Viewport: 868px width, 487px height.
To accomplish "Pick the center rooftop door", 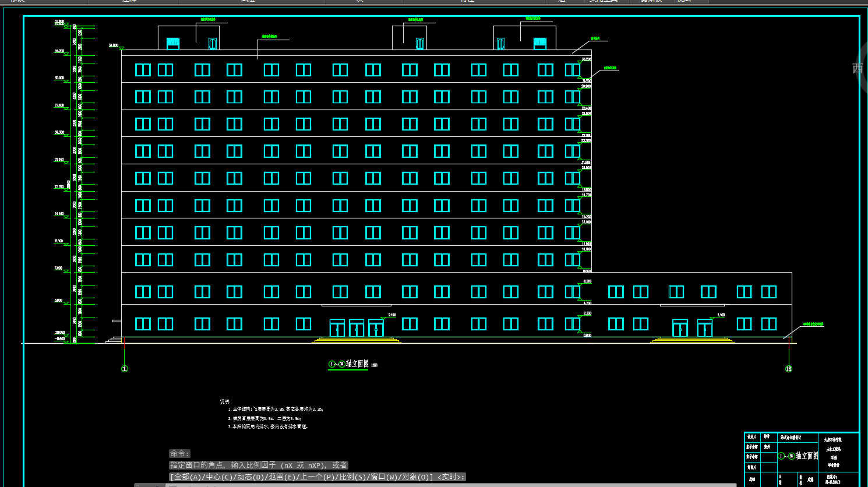I will [419, 44].
